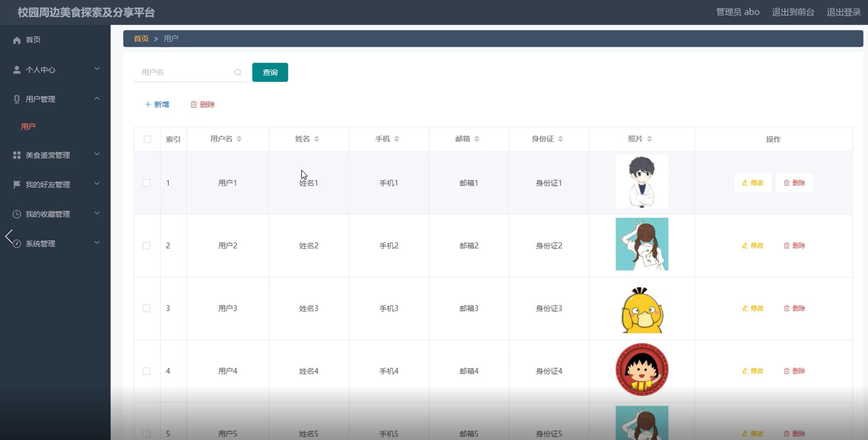This screenshot has width=868, height=440.
Task: Expand the 个人中心 menu chevron
Action: click(97, 69)
